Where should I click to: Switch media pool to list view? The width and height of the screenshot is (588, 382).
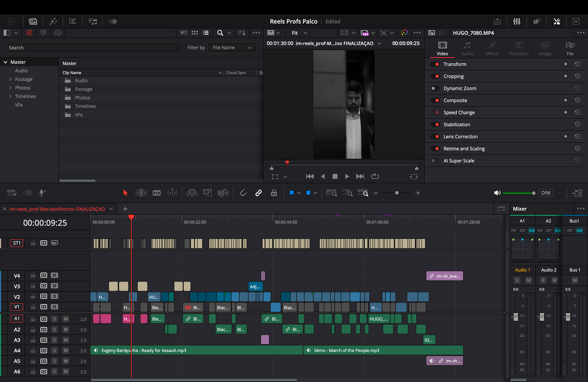click(206, 33)
